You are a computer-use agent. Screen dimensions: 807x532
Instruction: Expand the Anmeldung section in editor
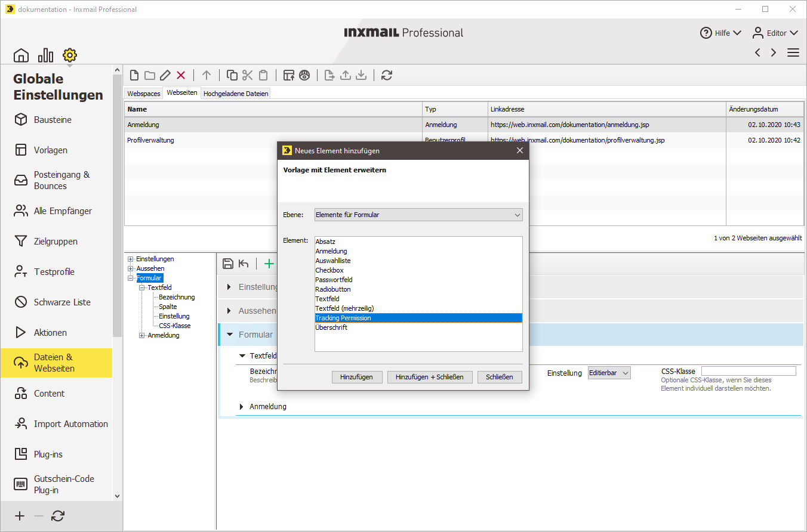pos(242,407)
